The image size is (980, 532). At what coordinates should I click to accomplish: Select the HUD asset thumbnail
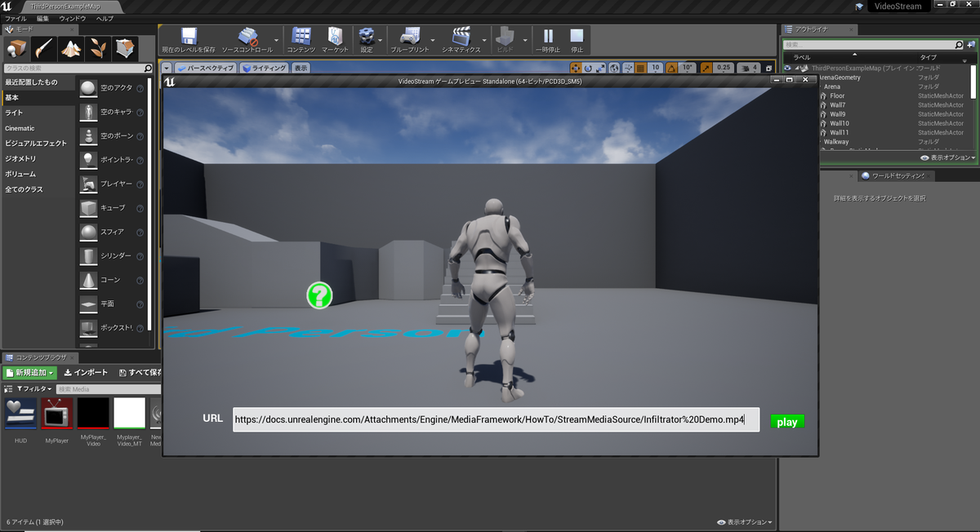click(20, 413)
